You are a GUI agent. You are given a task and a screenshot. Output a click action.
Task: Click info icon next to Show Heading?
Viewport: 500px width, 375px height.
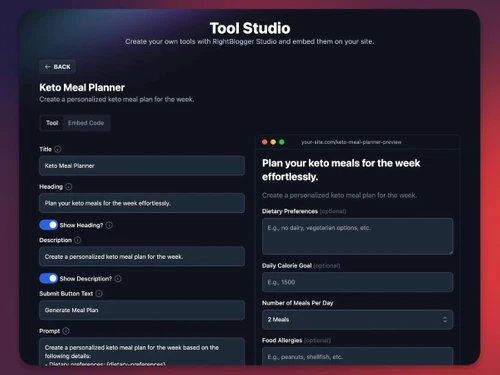pyautogui.click(x=109, y=225)
